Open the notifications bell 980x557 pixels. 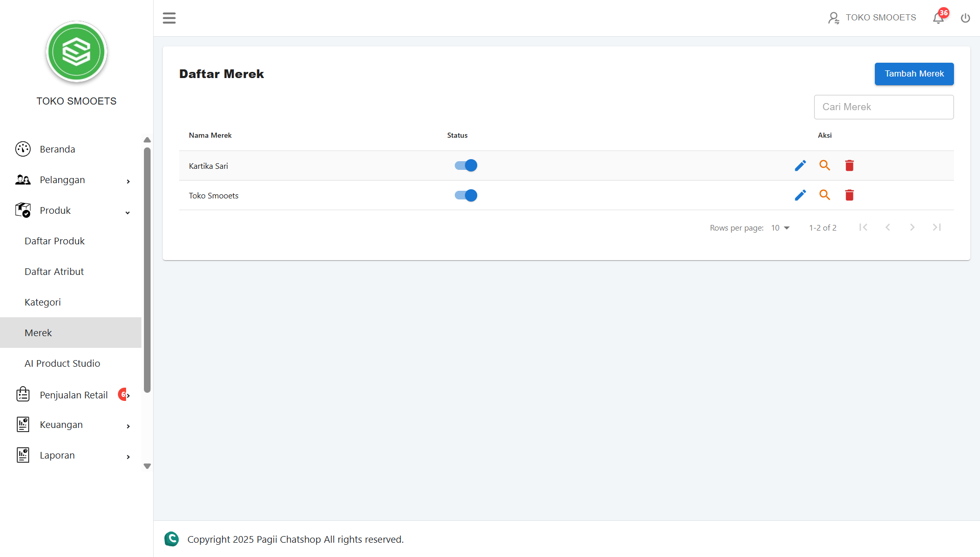click(x=938, y=18)
